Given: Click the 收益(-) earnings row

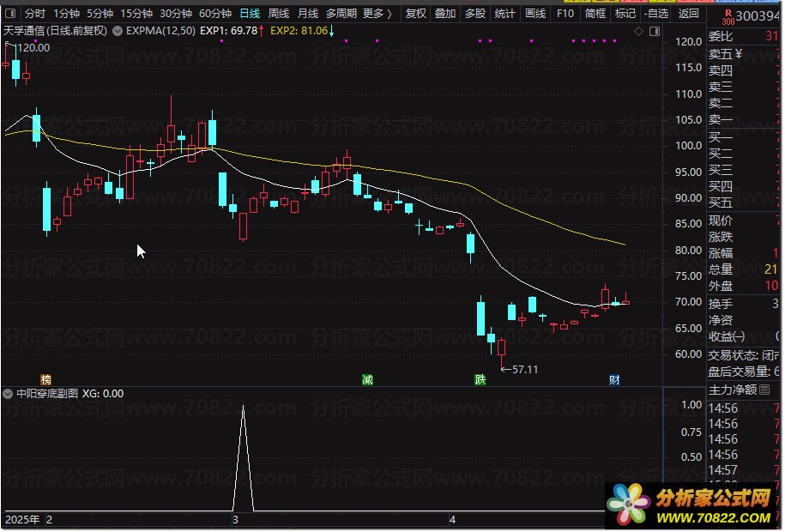Looking at the screenshot, I should [744, 336].
